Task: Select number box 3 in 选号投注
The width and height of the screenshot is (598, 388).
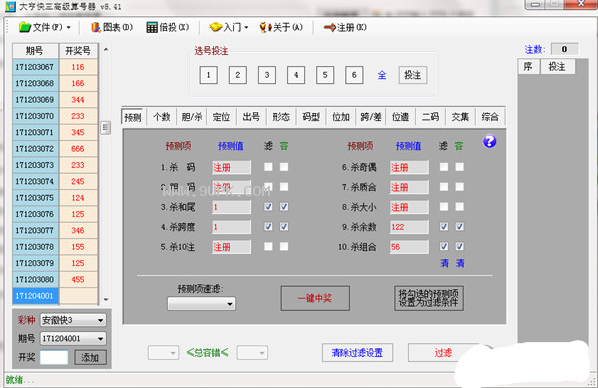Action: pos(267,75)
